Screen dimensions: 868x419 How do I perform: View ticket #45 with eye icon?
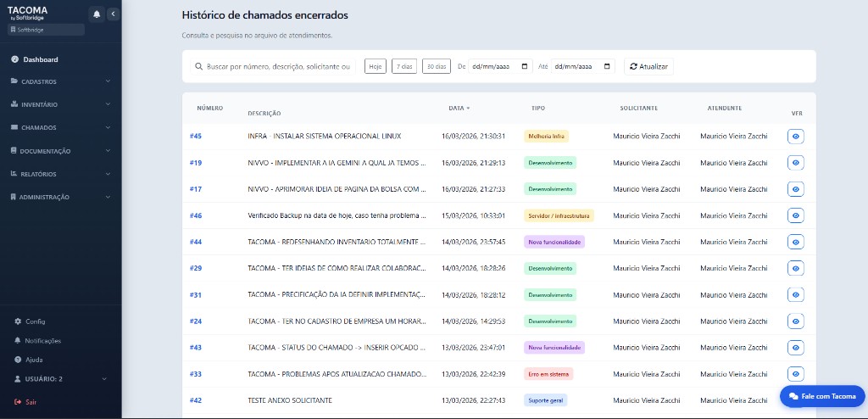pos(795,137)
